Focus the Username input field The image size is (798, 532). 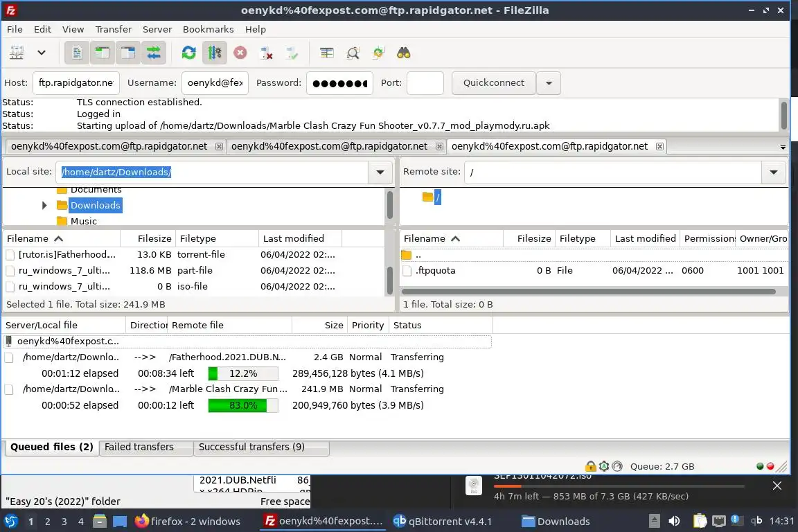point(215,83)
